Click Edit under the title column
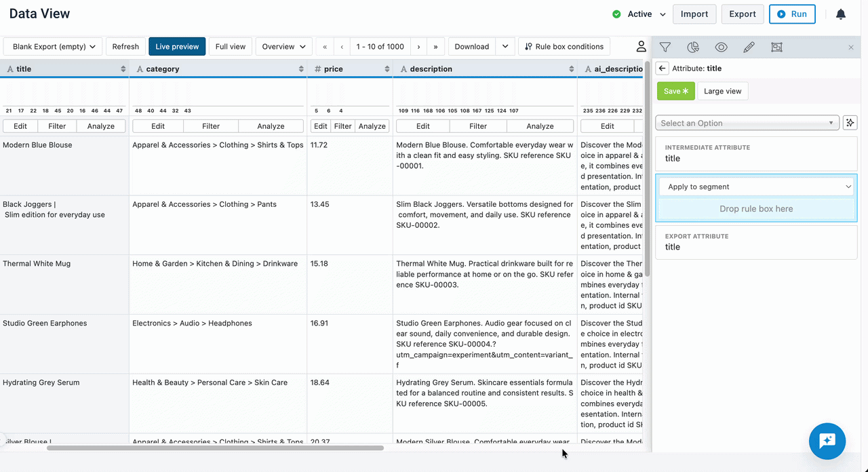 point(20,126)
